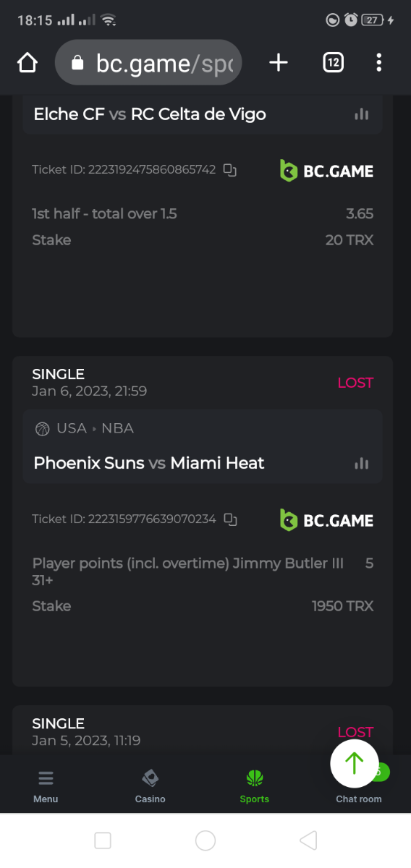
Task: Open Phoenix Suns vs Miami Heat match
Action: click(149, 463)
